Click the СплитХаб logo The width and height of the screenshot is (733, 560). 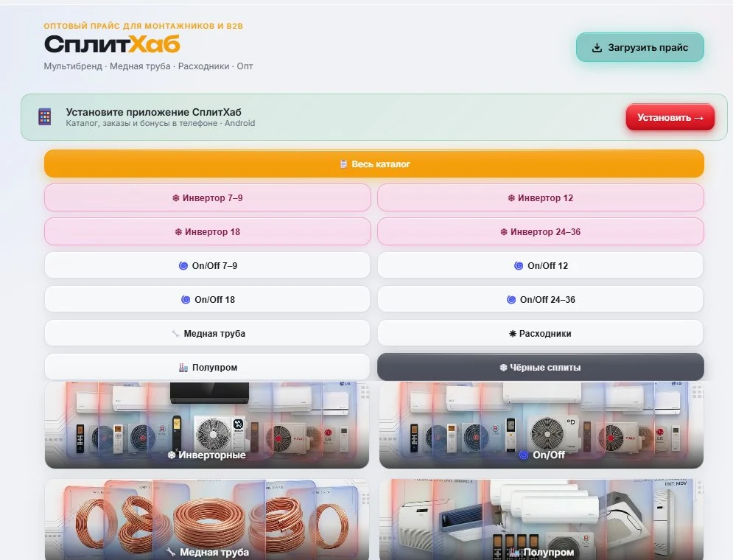[x=112, y=44]
